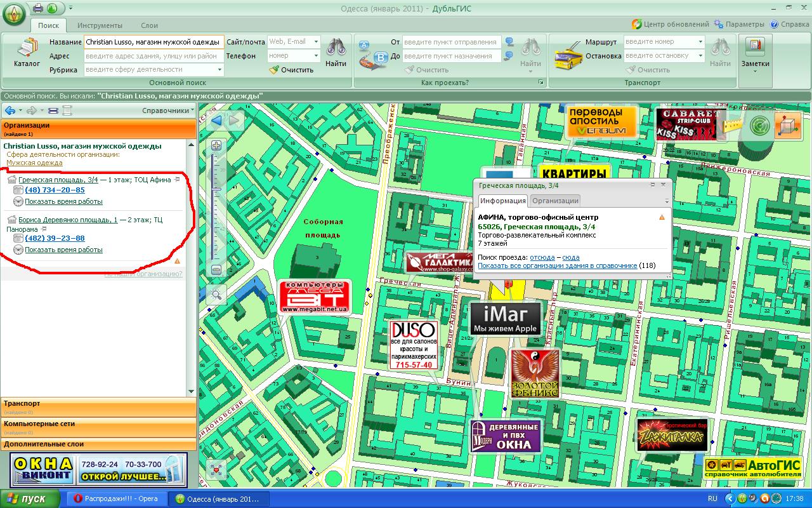Click the print icon in quick toolbar

pos(37,8)
